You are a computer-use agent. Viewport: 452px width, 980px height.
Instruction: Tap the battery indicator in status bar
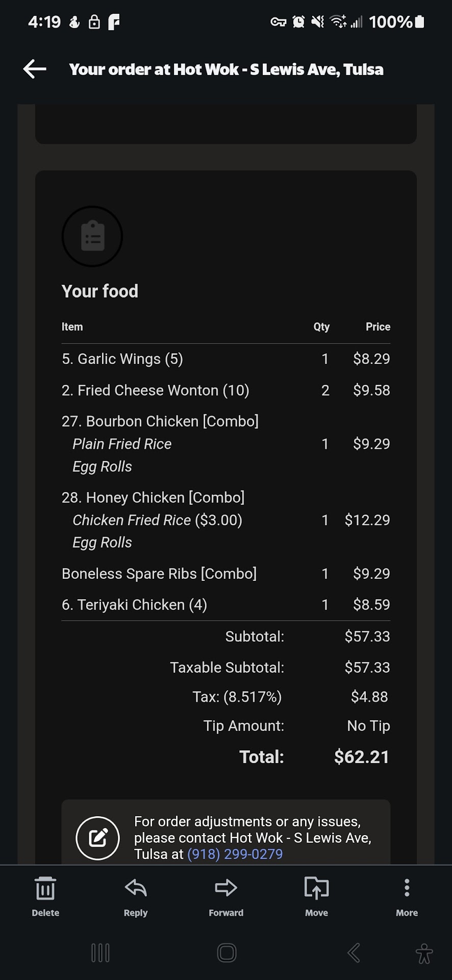419,21
